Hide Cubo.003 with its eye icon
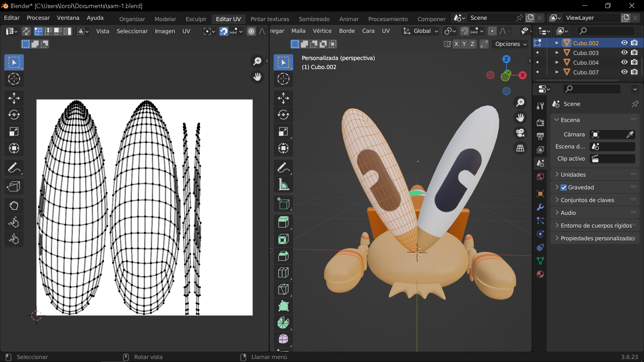This screenshot has width=644, height=362. tap(624, 53)
